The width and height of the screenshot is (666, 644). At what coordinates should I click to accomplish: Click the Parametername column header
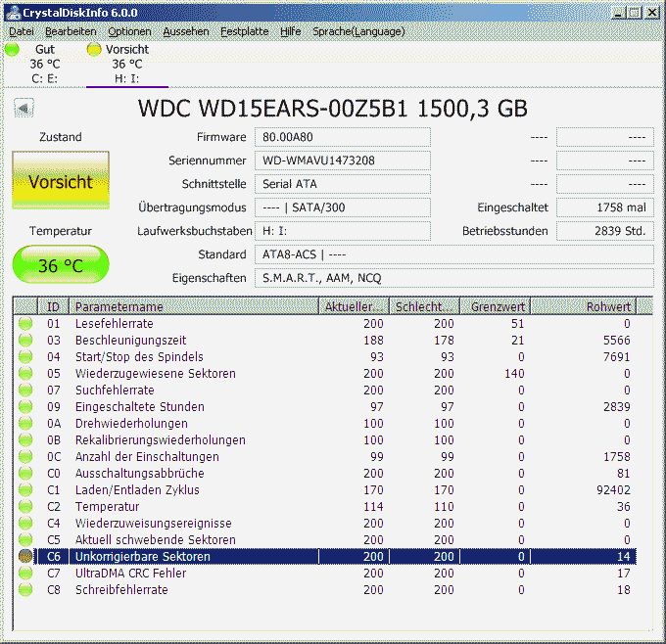coord(194,306)
